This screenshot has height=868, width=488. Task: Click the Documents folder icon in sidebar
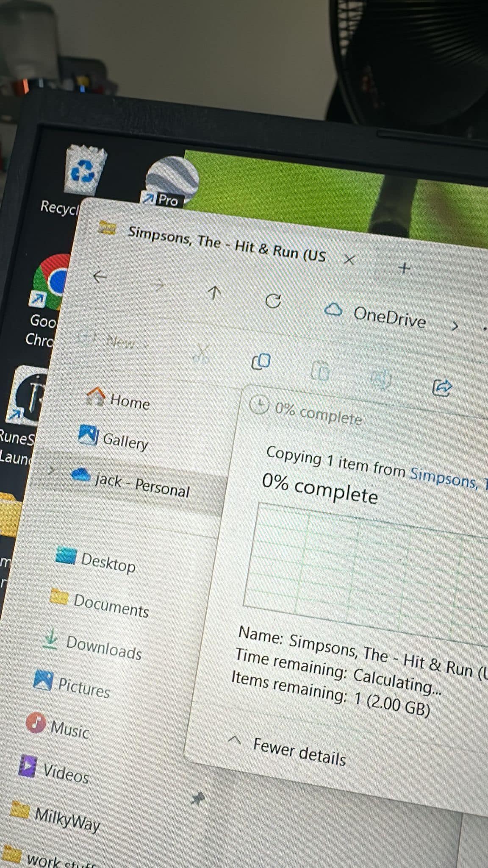[x=59, y=596]
